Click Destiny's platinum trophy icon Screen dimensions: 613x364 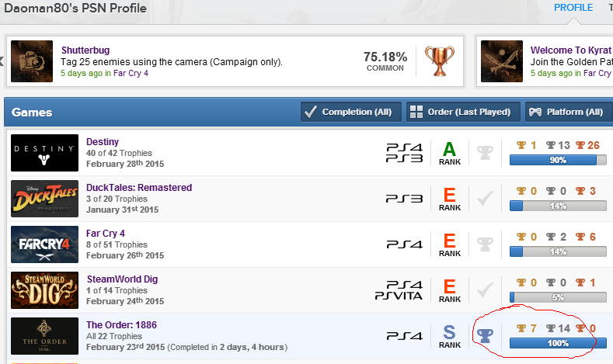(x=485, y=152)
